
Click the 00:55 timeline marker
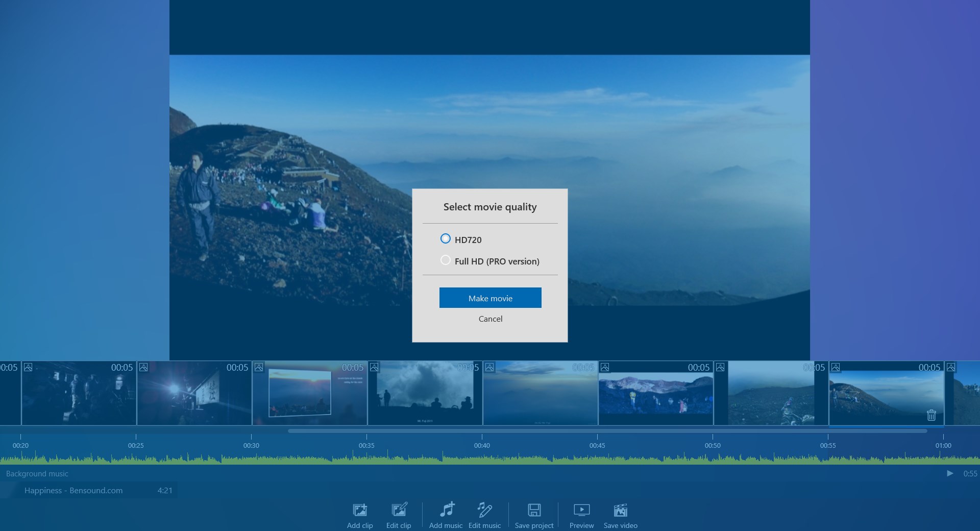pyautogui.click(x=828, y=445)
